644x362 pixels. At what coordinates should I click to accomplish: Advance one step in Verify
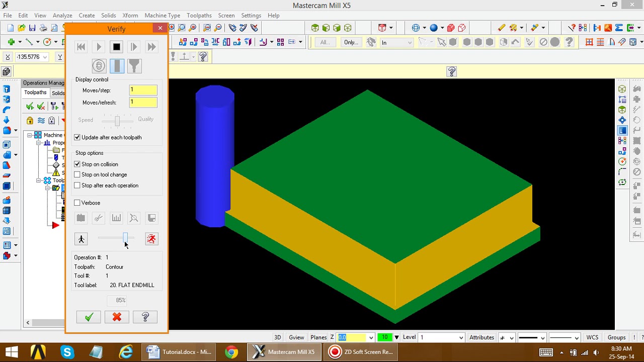133,47
